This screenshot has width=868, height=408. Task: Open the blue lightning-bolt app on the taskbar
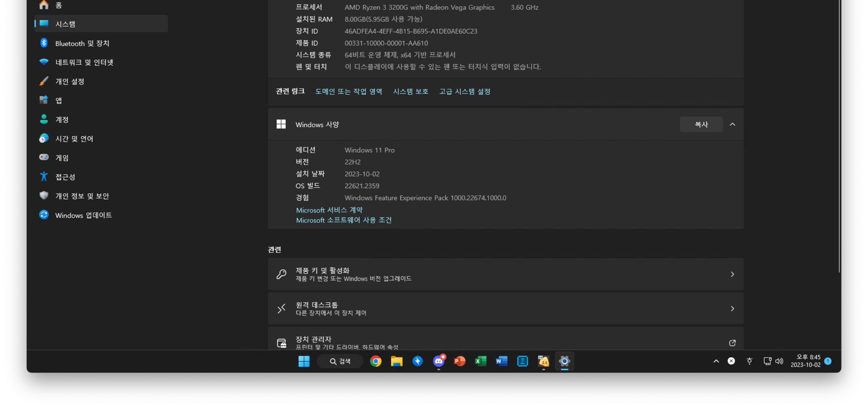[x=418, y=361]
